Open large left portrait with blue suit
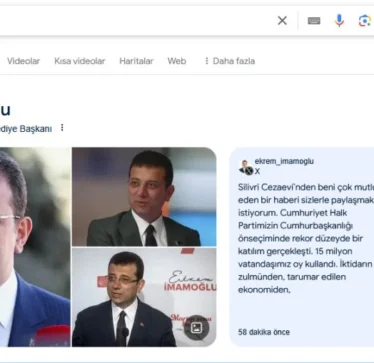The width and height of the screenshot is (374, 363). click(35, 247)
